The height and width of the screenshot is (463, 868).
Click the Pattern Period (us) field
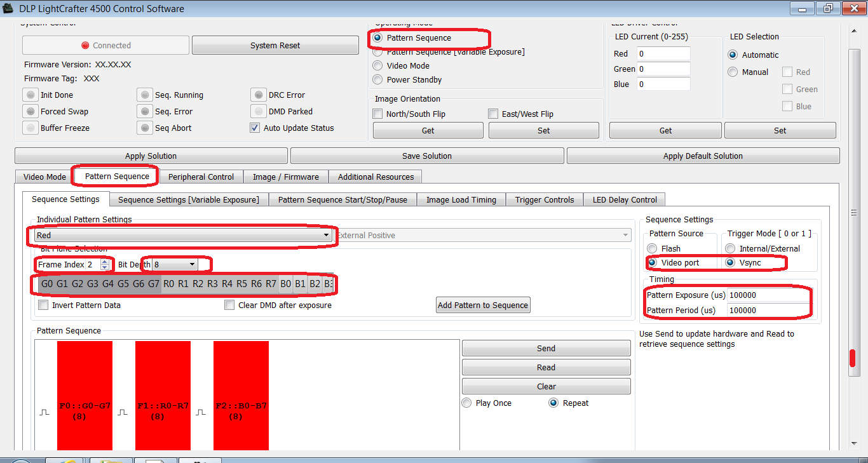[x=769, y=311]
